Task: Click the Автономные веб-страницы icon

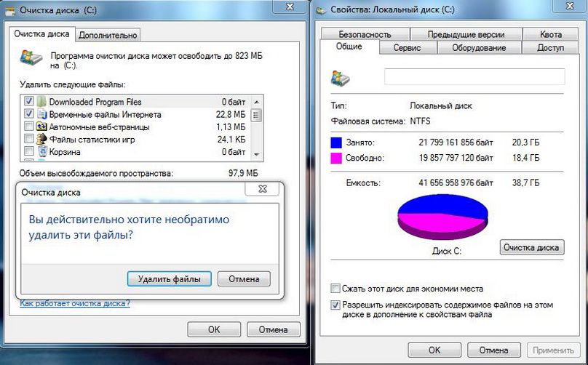Action: click(x=41, y=127)
